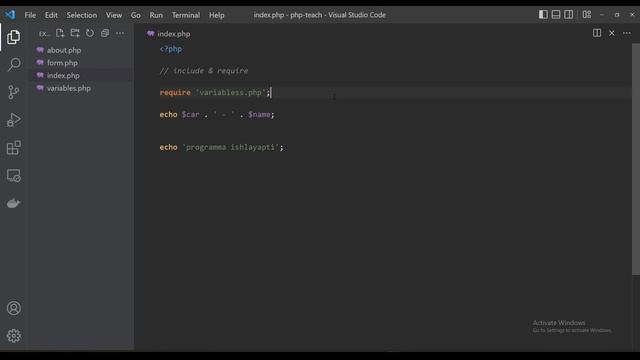Click the 'programma ishlayapti' string
This screenshot has width=640, height=360.
[x=231, y=147]
